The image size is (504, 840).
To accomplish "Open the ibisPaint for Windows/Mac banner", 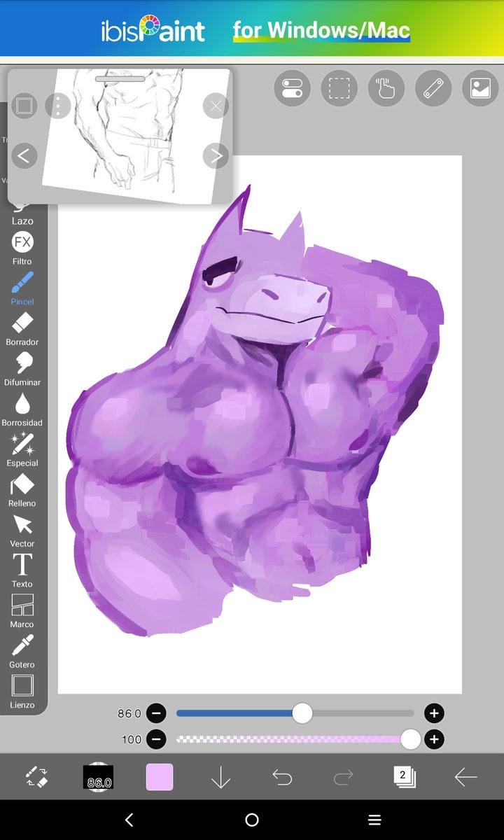I will pyautogui.click(x=252, y=28).
